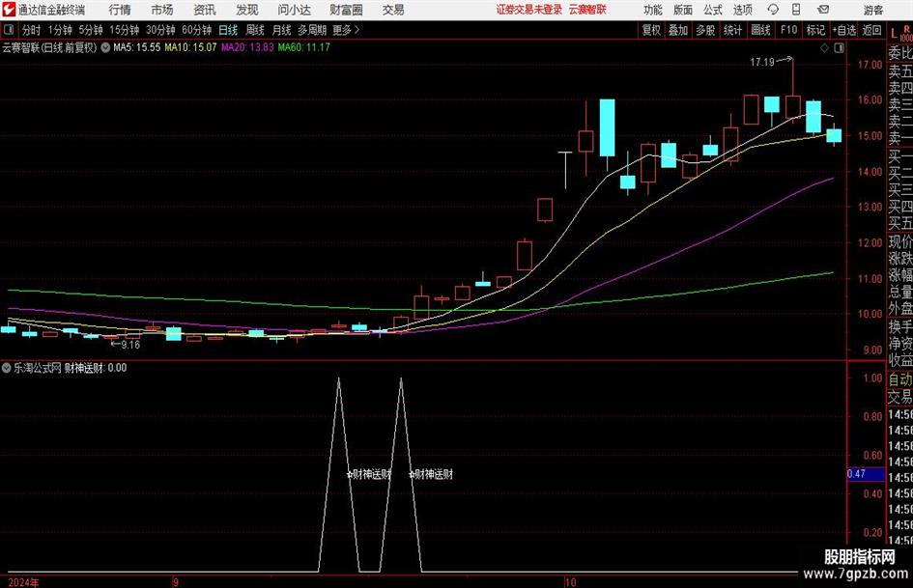The image size is (913, 588).
Task: Open the 版面 menu
Action: 683,10
